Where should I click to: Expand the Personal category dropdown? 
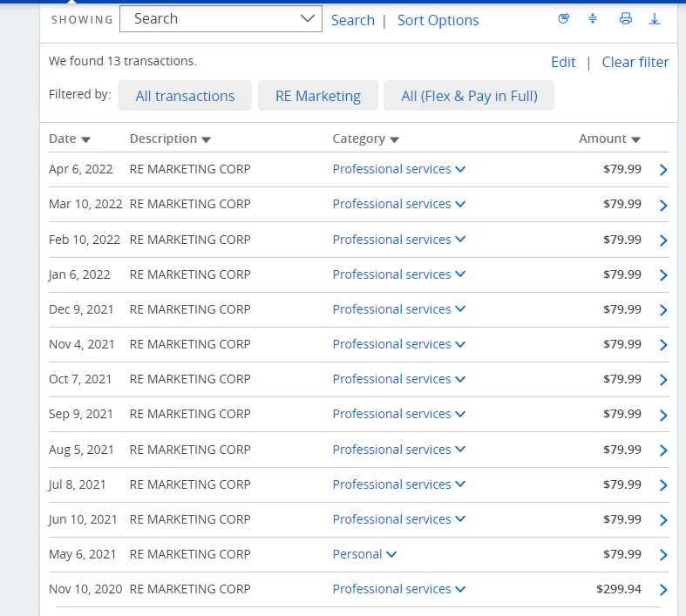point(364,554)
